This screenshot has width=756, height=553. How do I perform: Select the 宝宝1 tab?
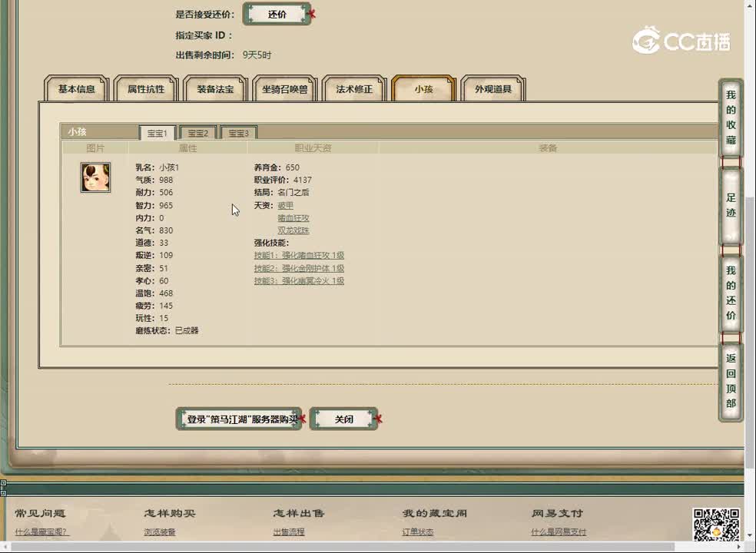[157, 132]
